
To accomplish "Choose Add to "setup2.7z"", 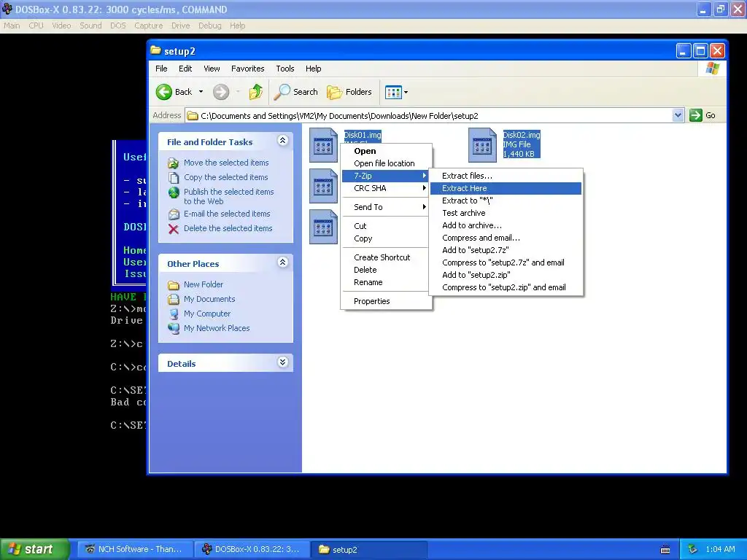I will [506, 250].
